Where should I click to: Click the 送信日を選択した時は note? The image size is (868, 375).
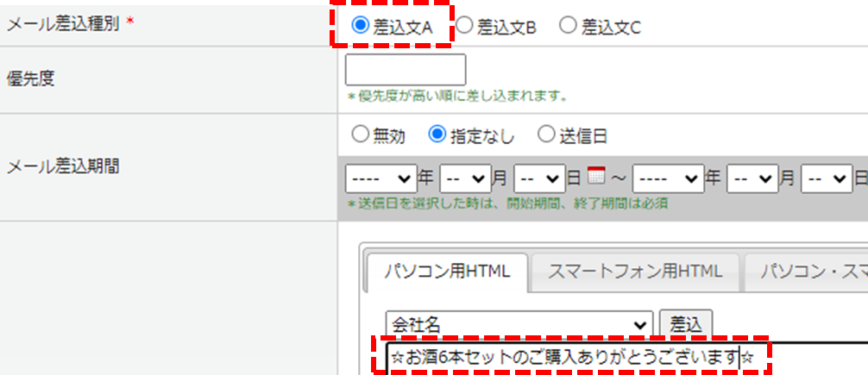[x=507, y=203]
